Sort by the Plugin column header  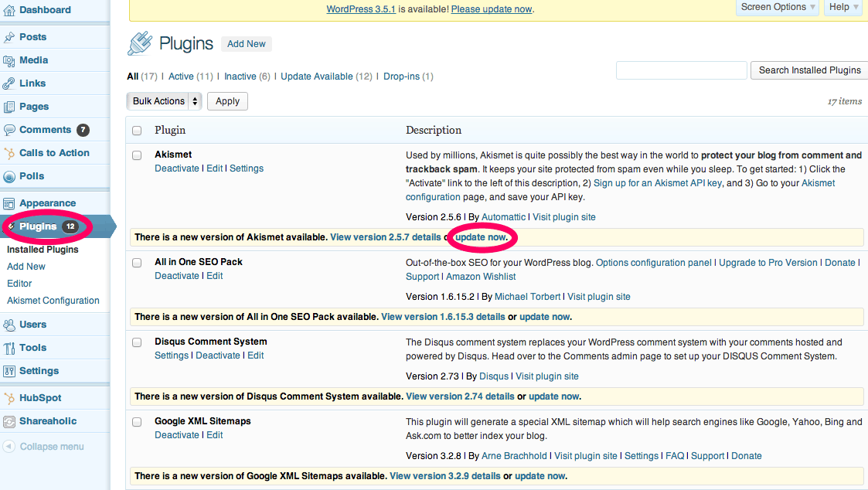(x=170, y=131)
